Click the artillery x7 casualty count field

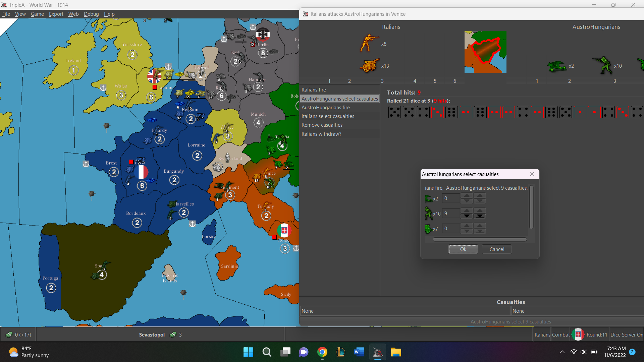coord(451,229)
